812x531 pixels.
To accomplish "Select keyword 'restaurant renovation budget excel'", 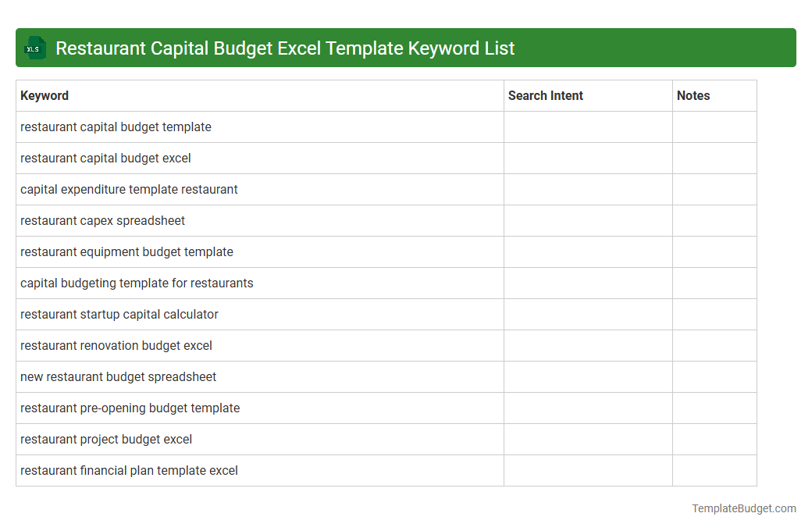I will point(116,345).
